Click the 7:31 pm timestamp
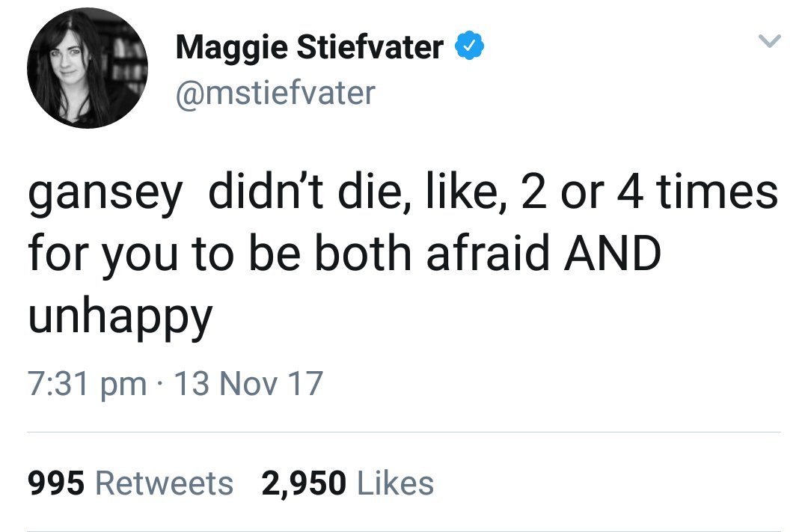Screen dimensions: 808x532 88,384
